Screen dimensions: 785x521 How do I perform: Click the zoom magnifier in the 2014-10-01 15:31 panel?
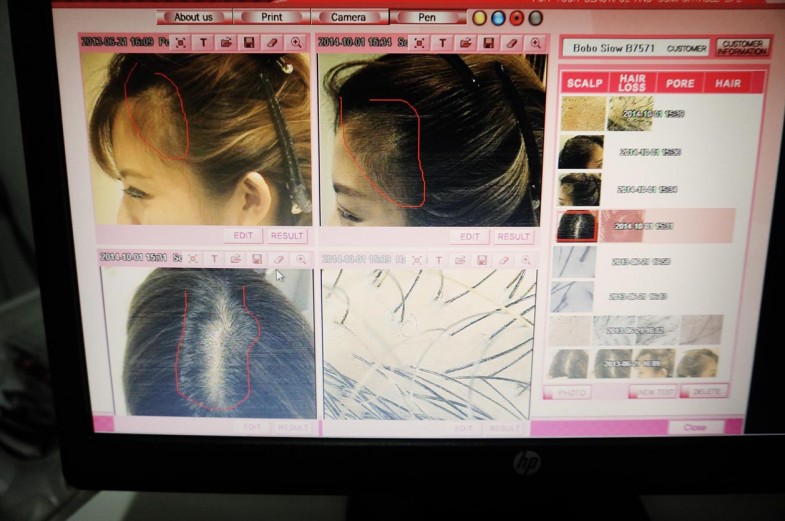point(301,259)
